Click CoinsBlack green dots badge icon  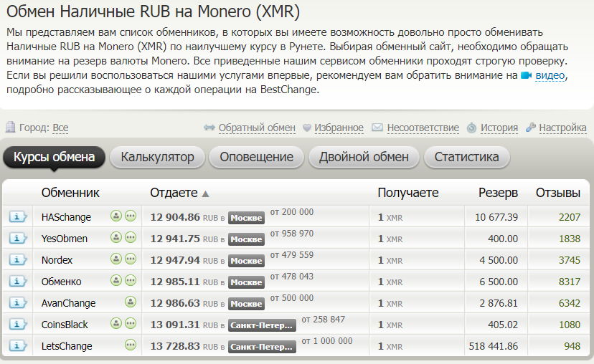131,324
